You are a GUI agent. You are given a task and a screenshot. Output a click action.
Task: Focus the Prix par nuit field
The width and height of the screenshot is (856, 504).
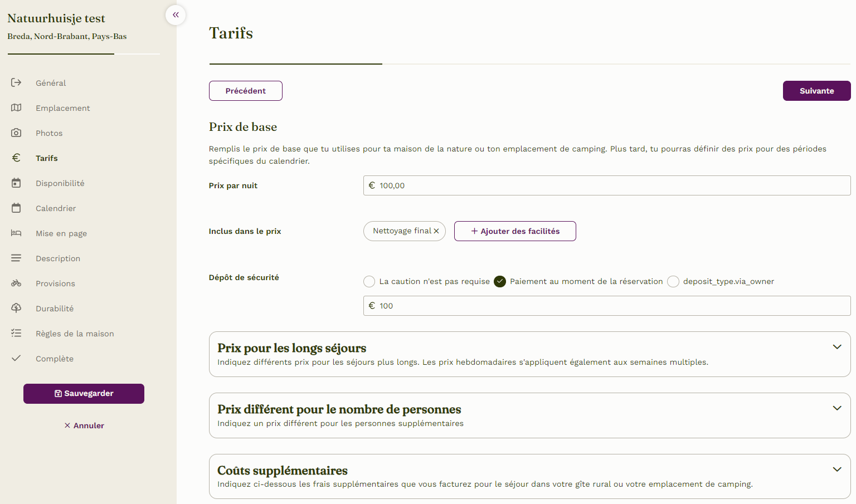(607, 185)
